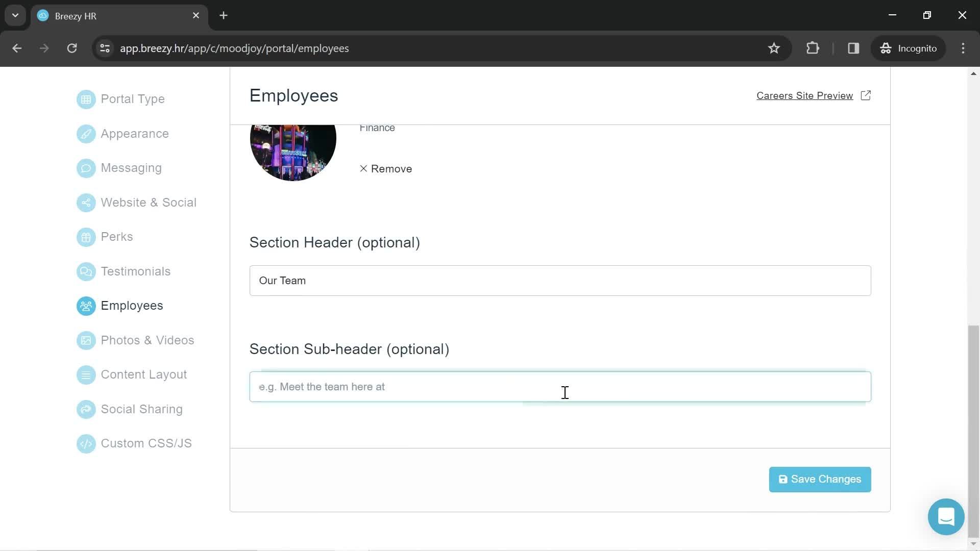
Task: Click the Section Header input field
Action: (x=560, y=280)
